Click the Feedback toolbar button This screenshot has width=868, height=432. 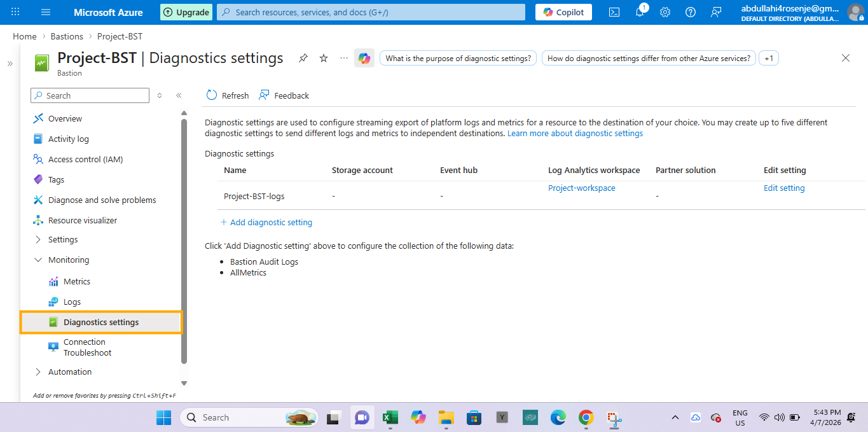pos(284,95)
